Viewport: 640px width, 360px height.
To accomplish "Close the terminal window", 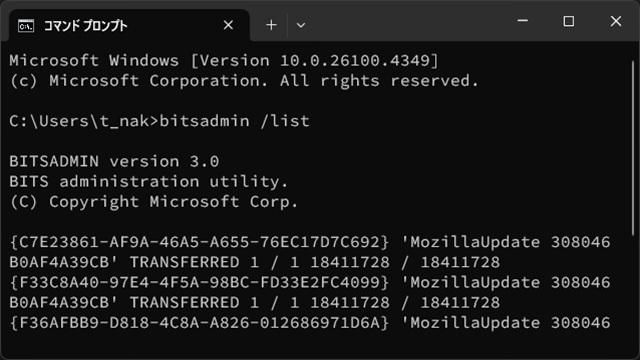I will pyautogui.click(x=616, y=21).
